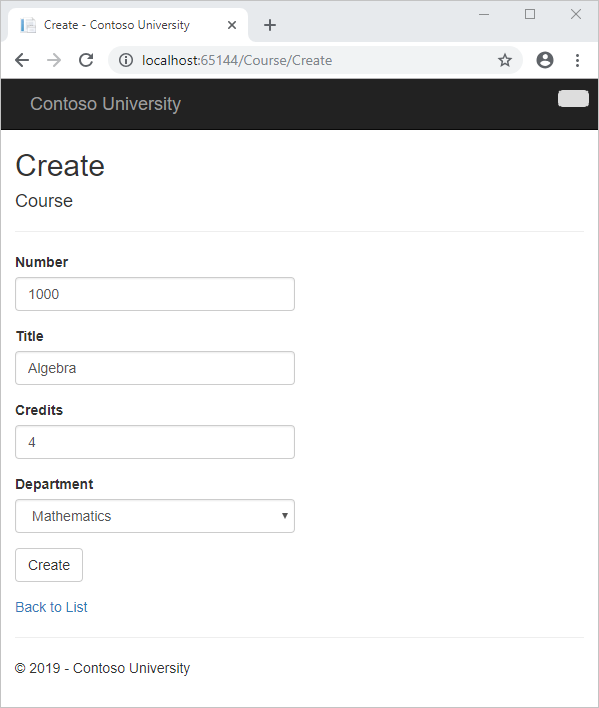View site information icon in address bar
The height and width of the screenshot is (708, 599).
coord(126,60)
